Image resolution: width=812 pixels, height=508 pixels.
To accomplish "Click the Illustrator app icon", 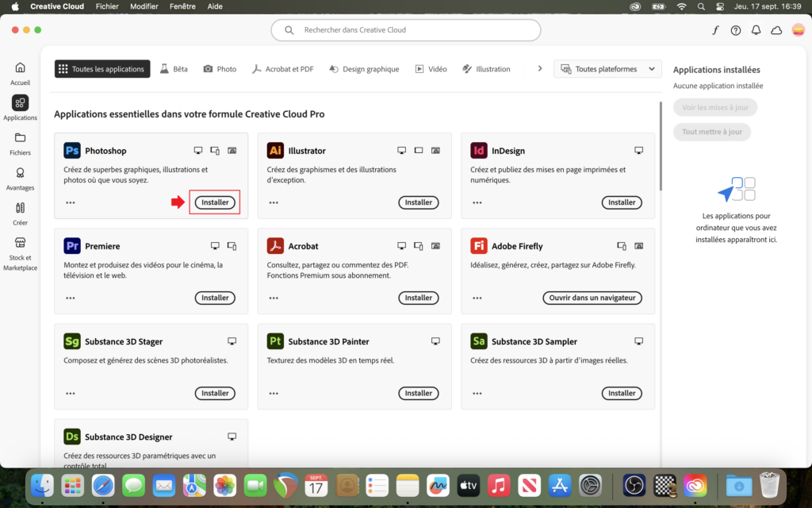I will point(275,150).
